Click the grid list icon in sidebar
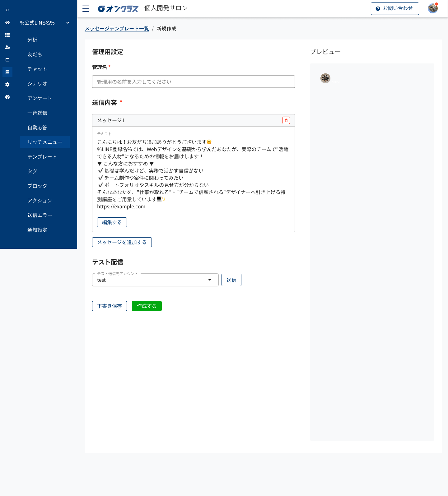 click(x=7, y=35)
